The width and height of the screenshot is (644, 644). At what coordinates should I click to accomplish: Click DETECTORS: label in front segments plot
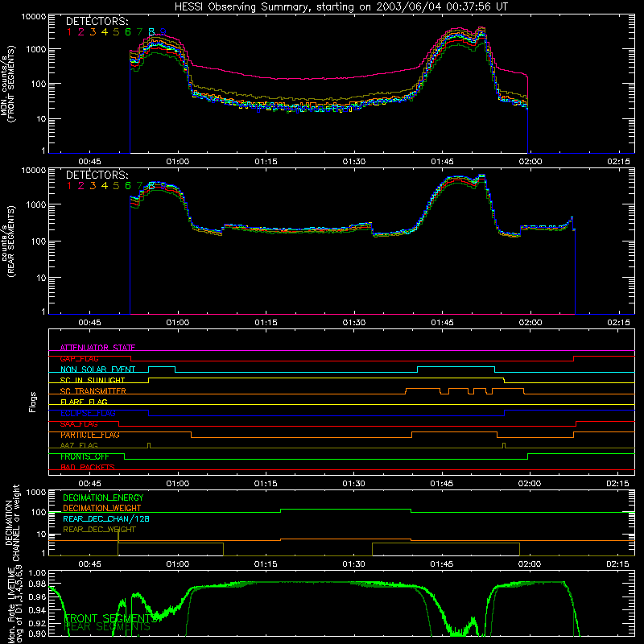(97, 22)
